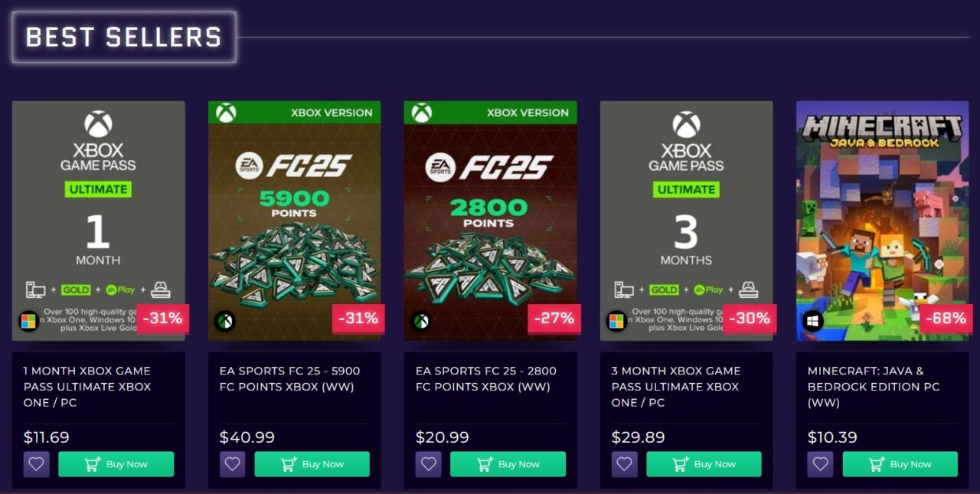
Task: Toggle the wishlist heart on EA Sports FC 25 2800
Action: 428,463
